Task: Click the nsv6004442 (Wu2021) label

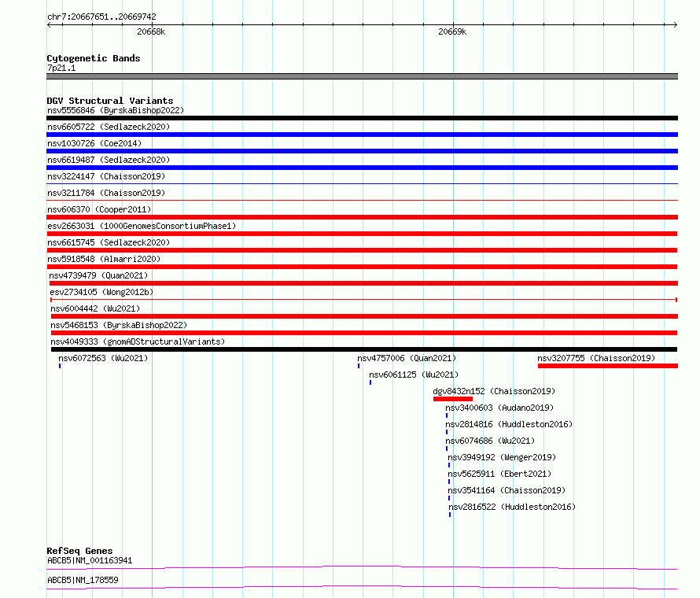Action: [95, 308]
